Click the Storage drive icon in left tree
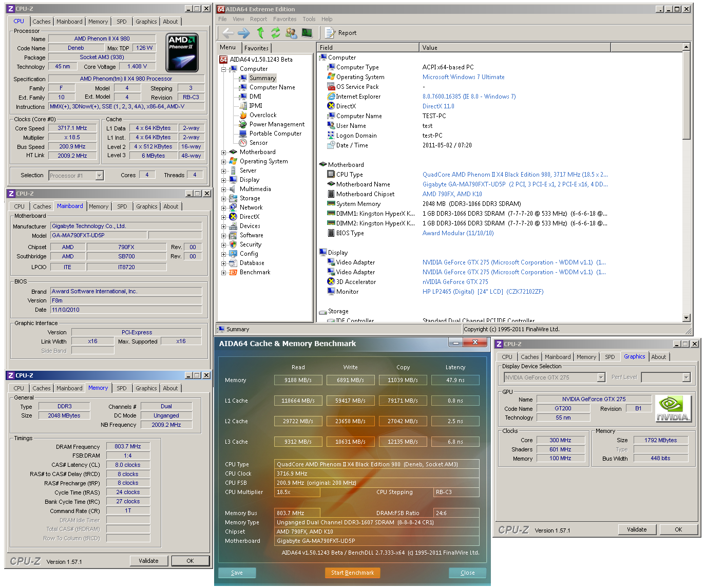Image resolution: width=705 pixels, height=588 pixels. (x=233, y=198)
